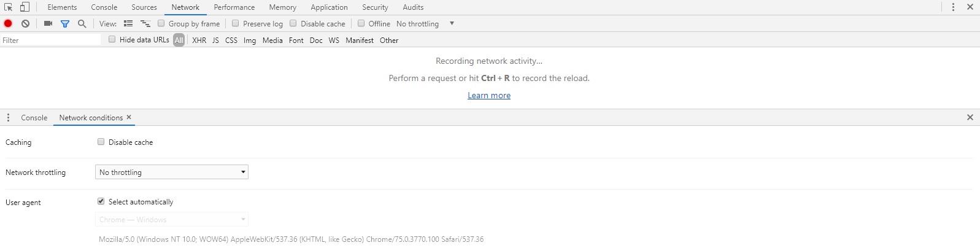Open the drawer's three-dot menu

click(x=8, y=117)
